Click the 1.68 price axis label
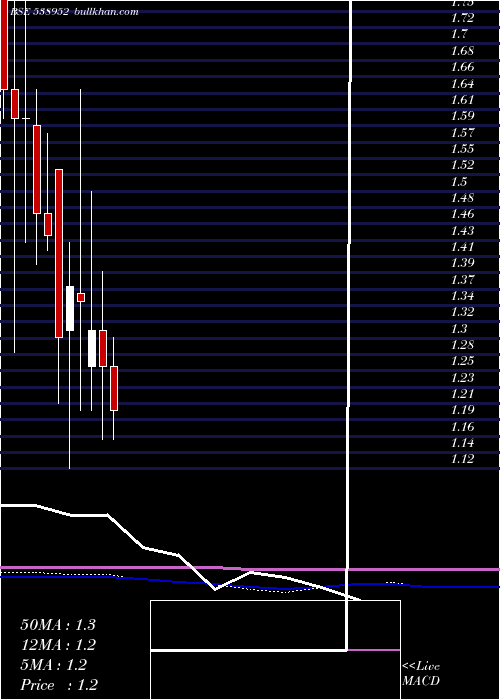 click(462, 50)
